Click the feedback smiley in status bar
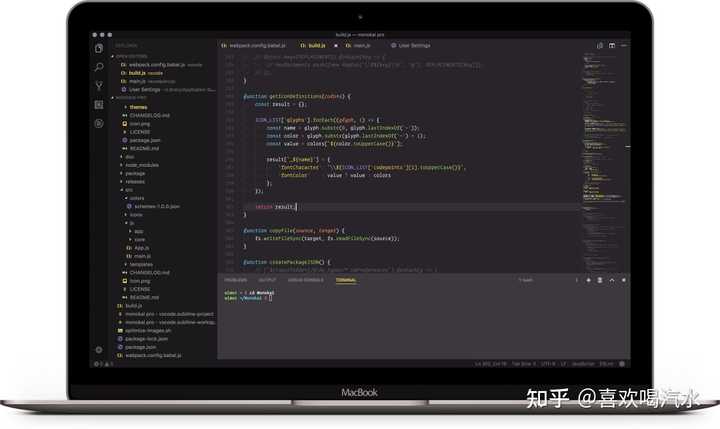720x429 pixels. click(x=622, y=364)
